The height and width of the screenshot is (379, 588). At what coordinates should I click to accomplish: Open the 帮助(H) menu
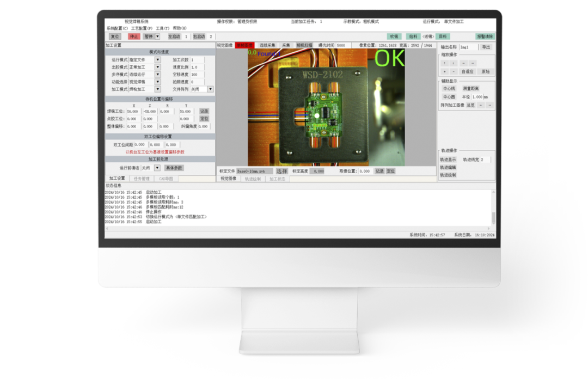[x=180, y=28]
